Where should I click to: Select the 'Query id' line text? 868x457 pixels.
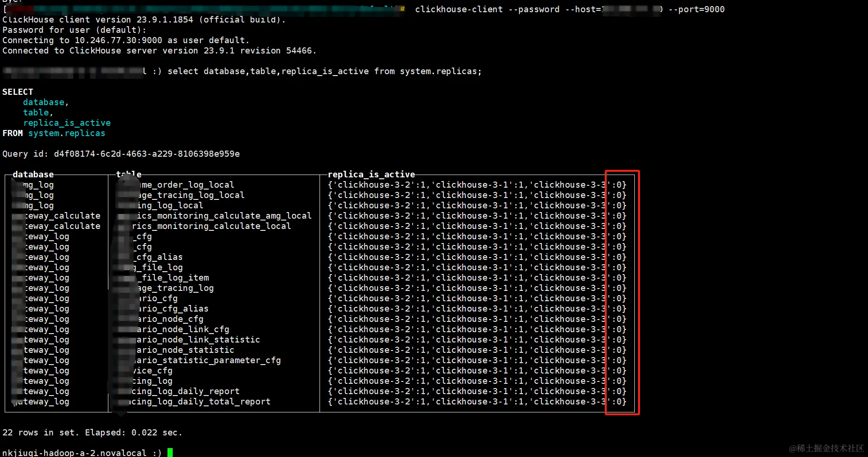(x=121, y=154)
